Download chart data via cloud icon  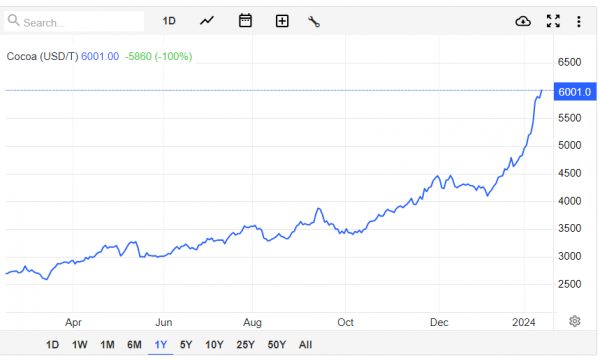pyautogui.click(x=523, y=21)
